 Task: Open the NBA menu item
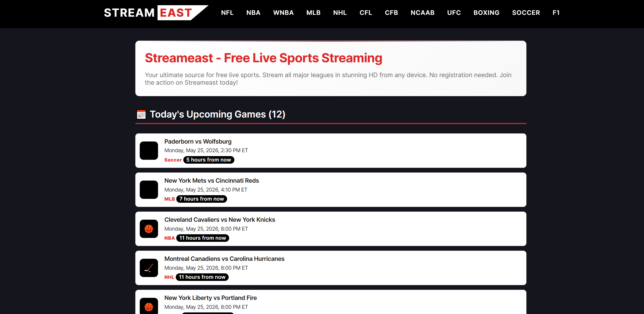coord(253,13)
